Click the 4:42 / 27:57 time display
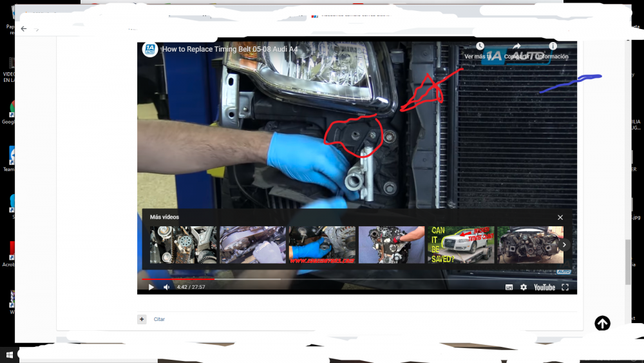 point(191,287)
